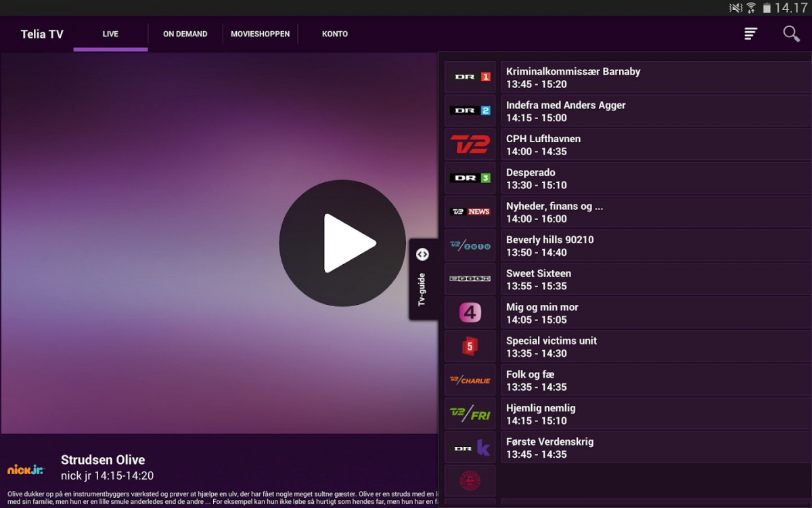Select Desperado programme entry

click(655, 178)
